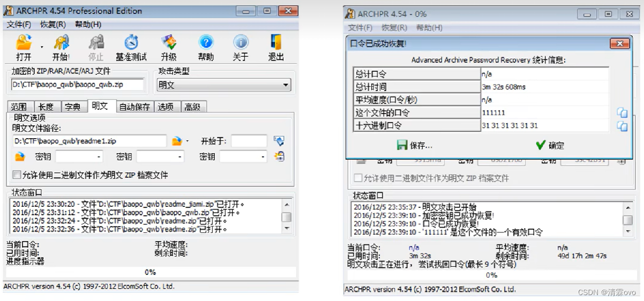
Task: Close the 口令已成功恢复! dialog
Action: click(620, 43)
